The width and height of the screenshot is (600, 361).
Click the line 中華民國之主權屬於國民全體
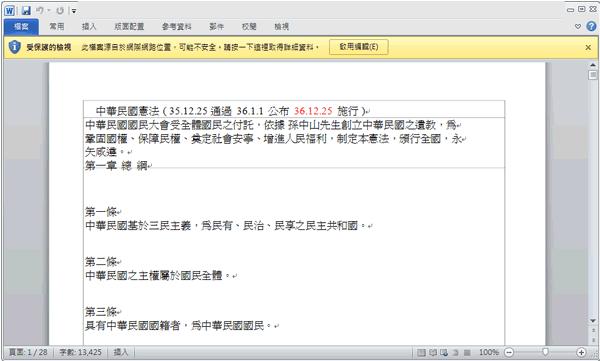(158, 275)
